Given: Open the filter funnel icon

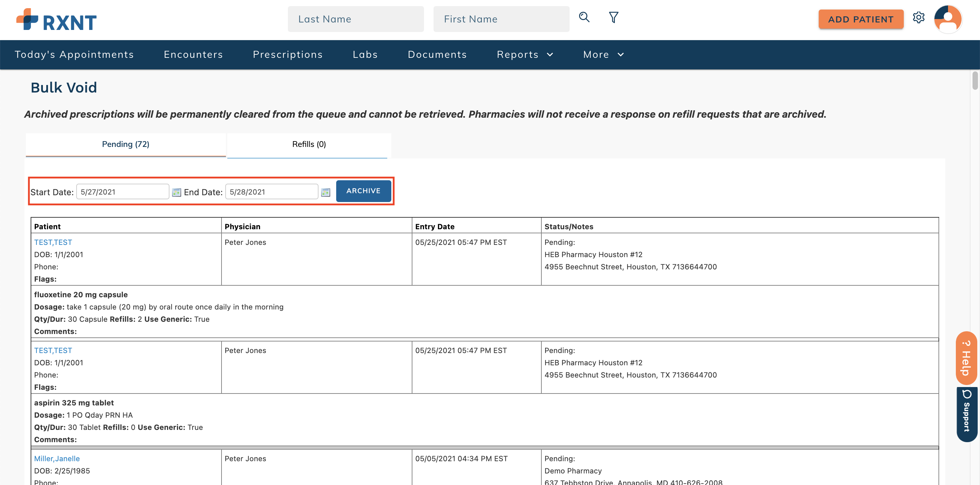Looking at the screenshot, I should pyautogui.click(x=613, y=17).
